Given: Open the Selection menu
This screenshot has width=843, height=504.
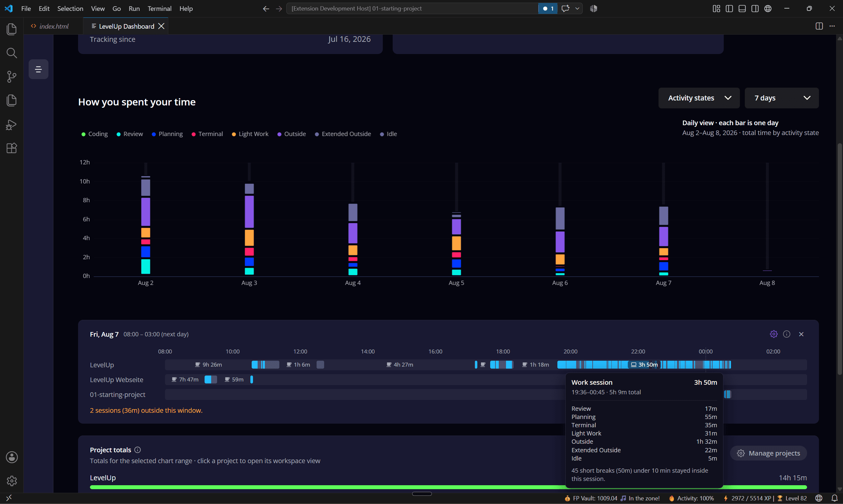Looking at the screenshot, I should [70, 9].
